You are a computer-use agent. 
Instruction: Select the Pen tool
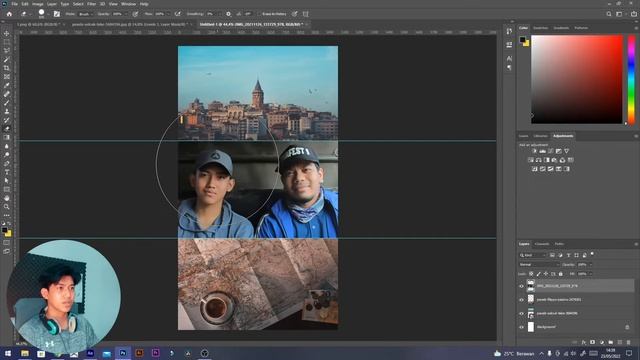coord(7,163)
